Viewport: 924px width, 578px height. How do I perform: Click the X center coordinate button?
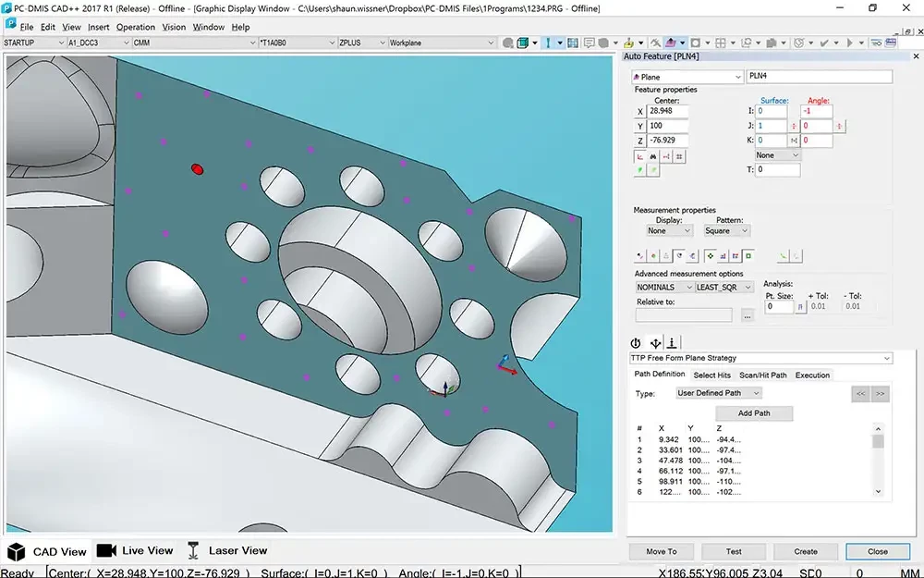coord(640,111)
